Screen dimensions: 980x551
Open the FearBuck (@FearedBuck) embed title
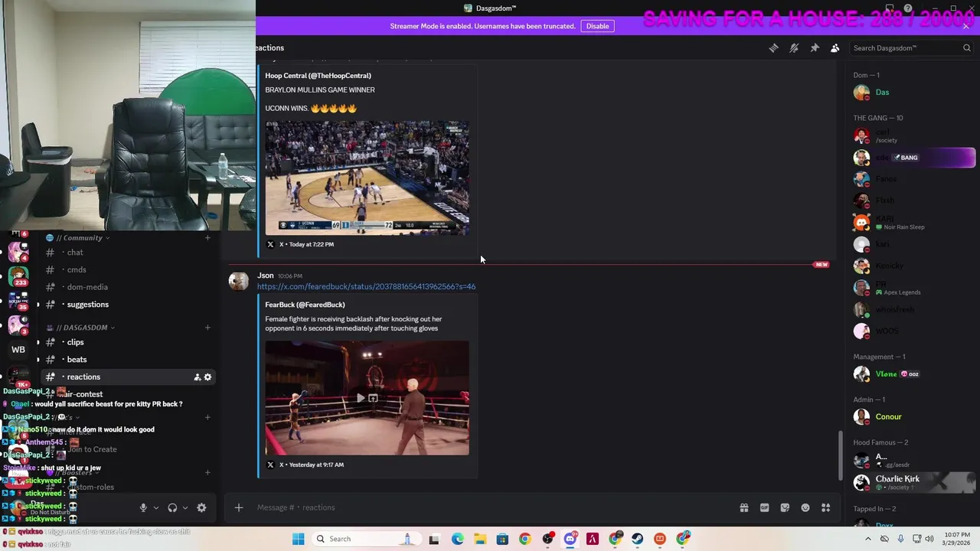pos(305,305)
